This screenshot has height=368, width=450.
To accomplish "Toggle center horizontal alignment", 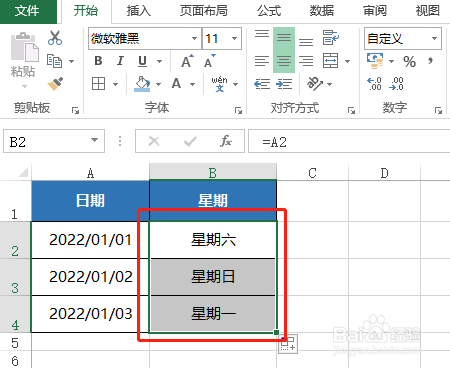I will point(284,61).
